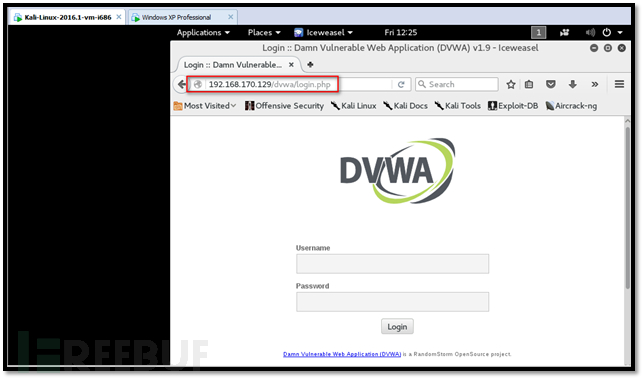Focus the Search box
The image size is (644, 380).
coord(456,84)
